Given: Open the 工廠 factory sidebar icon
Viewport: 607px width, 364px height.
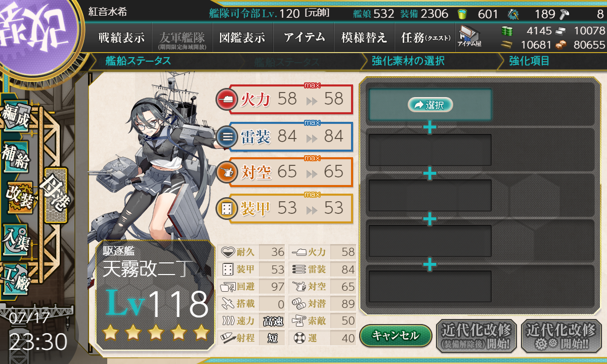Looking at the screenshot, I should click(15, 279).
